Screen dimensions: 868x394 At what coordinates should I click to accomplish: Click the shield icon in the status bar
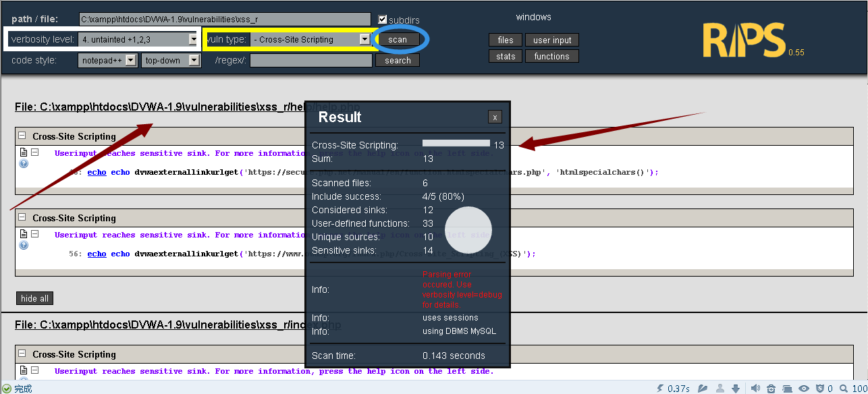(820, 389)
